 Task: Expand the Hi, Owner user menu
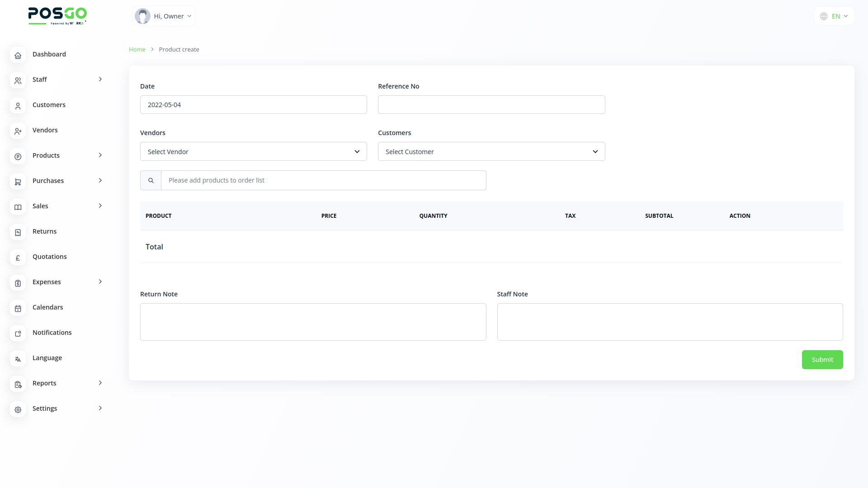click(x=164, y=16)
